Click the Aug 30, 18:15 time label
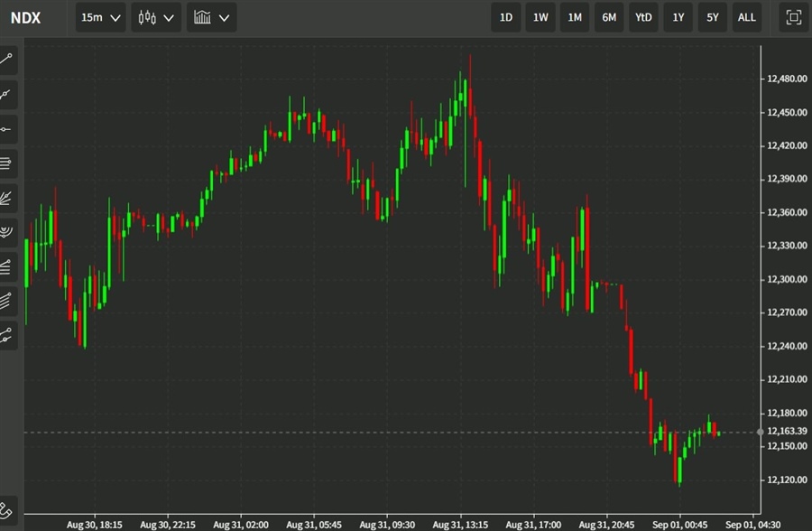This screenshot has height=531, width=812. (94, 525)
